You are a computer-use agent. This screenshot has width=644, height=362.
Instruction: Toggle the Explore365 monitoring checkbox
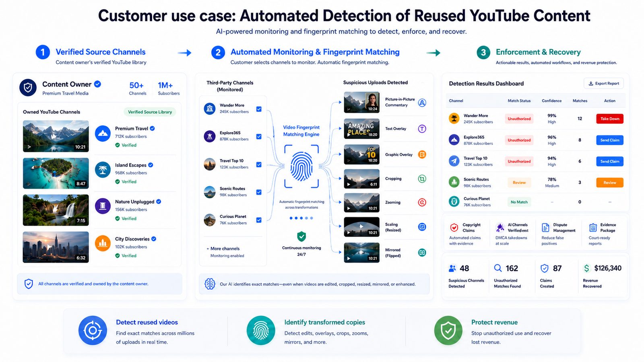(x=259, y=136)
